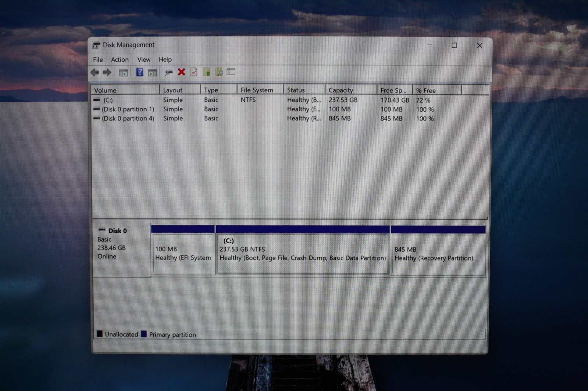
Task: Close the Disk Management window
Action: [480, 45]
